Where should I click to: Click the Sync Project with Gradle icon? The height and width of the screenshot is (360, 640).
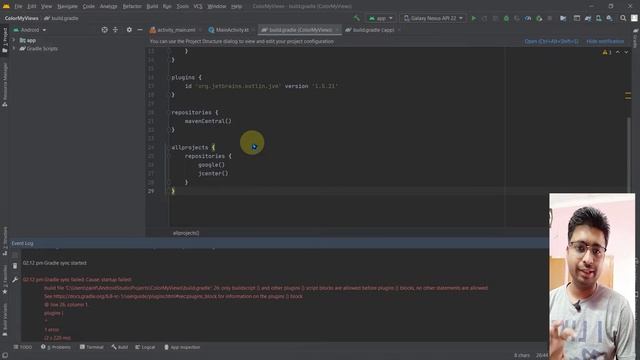(588, 18)
